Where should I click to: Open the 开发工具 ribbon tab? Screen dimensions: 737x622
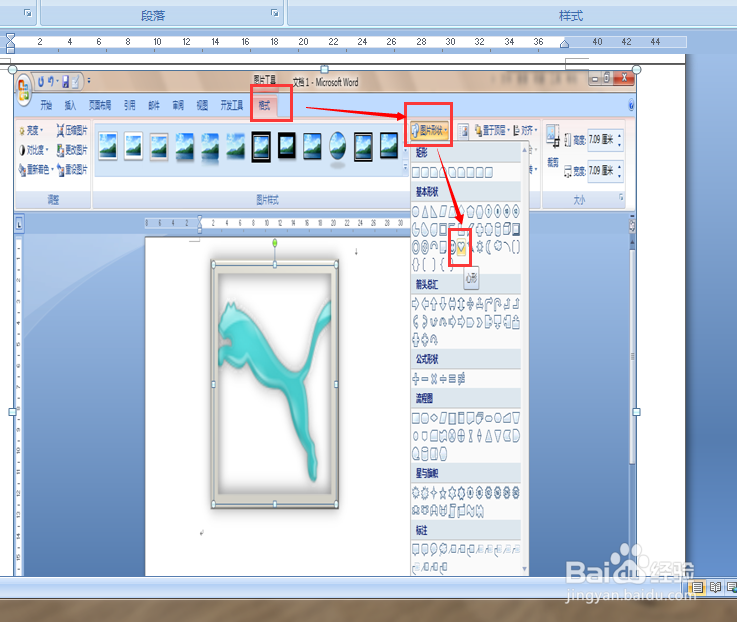pyautogui.click(x=232, y=106)
